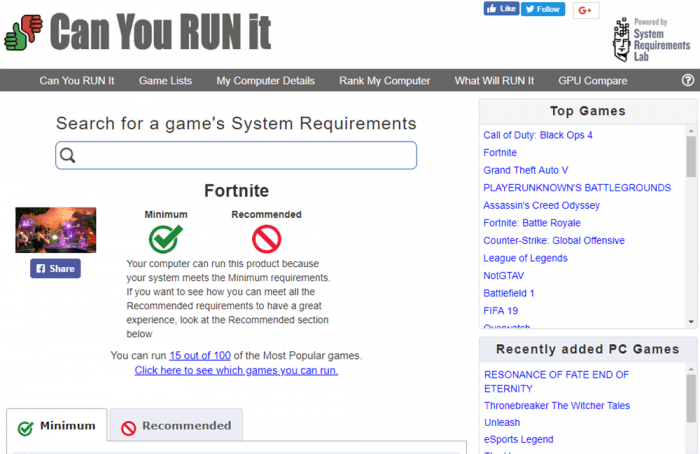Click the green Minimum checkmark icon

[x=166, y=239]
